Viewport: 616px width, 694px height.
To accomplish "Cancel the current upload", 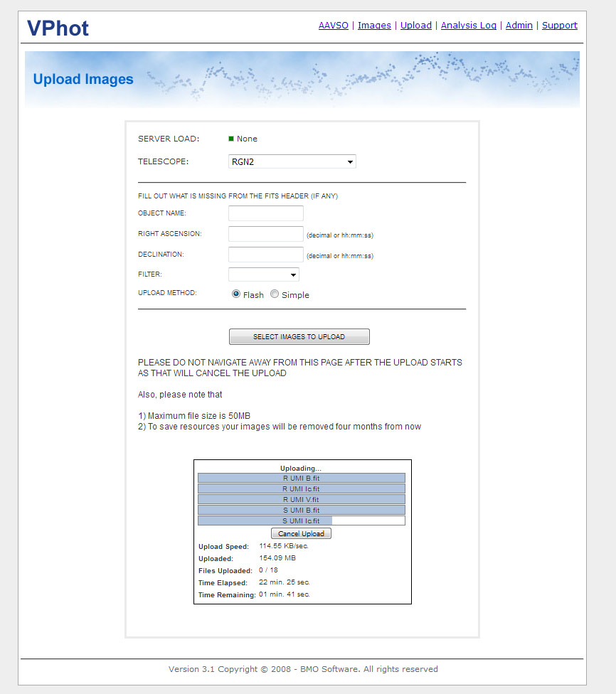I will tap(301, 533).
